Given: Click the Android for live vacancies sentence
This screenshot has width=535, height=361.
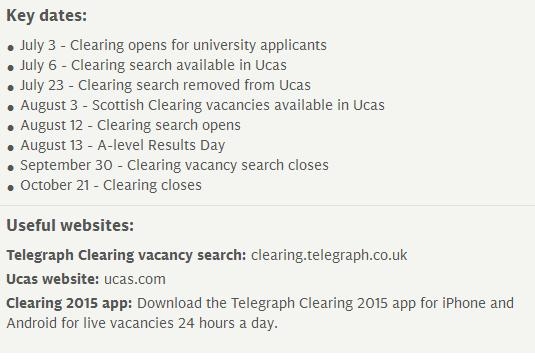Looking at the screenshot, I should pos(142,323).
